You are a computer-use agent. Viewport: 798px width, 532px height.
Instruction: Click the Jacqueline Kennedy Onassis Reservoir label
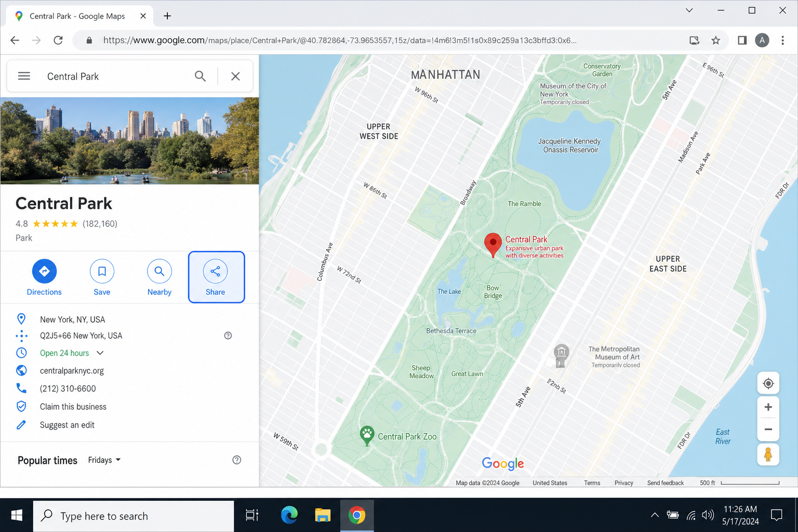click(x=570, y=145)
